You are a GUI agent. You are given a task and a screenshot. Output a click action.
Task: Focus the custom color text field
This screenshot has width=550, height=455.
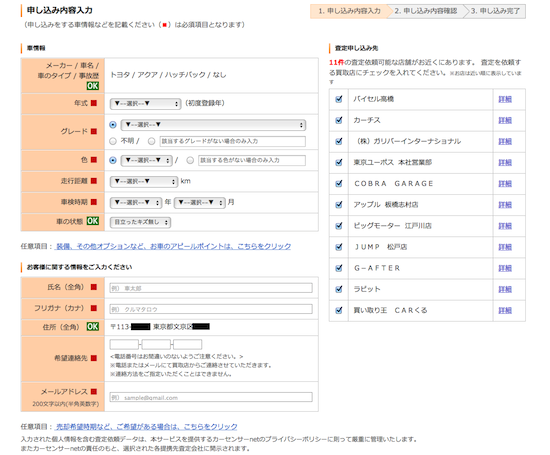(x=252, y=160)
